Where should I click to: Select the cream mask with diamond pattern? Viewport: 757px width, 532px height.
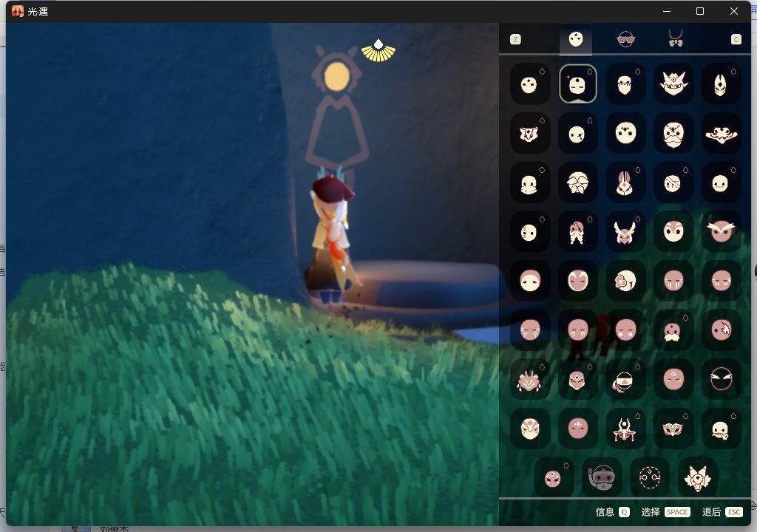(x=529, y=429)
